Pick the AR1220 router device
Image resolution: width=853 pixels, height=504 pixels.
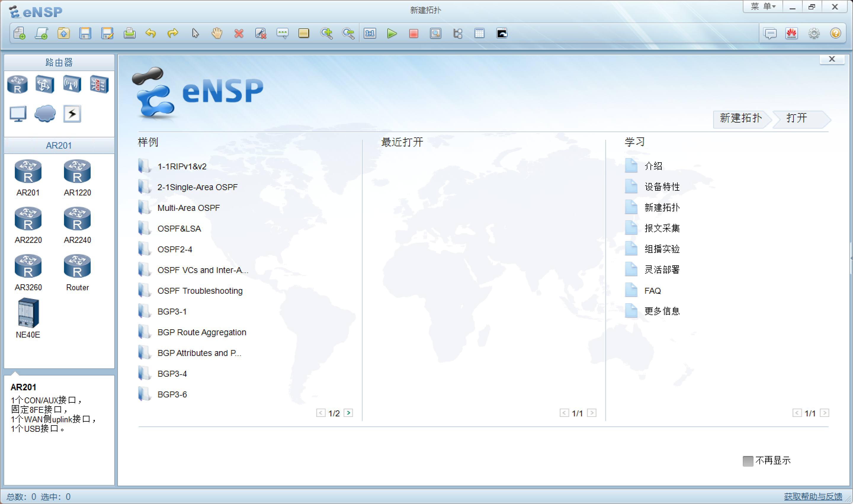[77, 178]
